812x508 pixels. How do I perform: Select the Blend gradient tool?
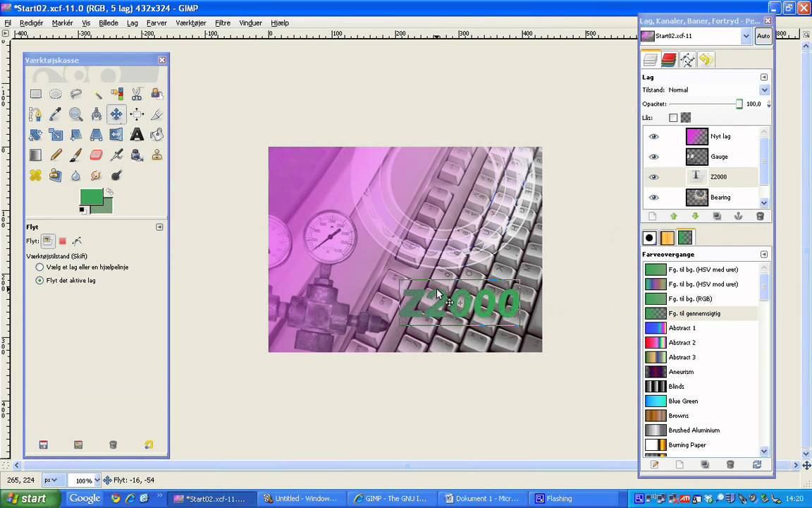pyautogui.click(x=35, y=155)
